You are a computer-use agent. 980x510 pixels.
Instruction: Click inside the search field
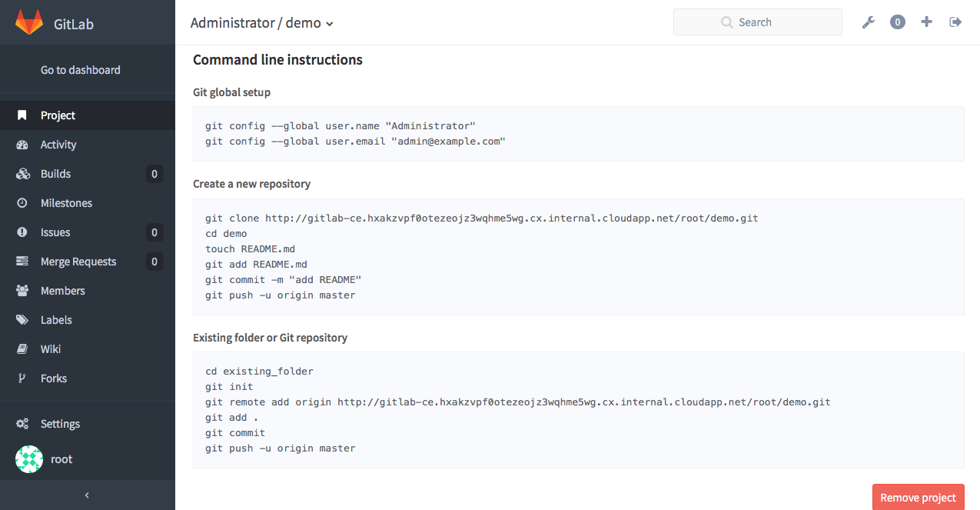(x=769, y=22)
